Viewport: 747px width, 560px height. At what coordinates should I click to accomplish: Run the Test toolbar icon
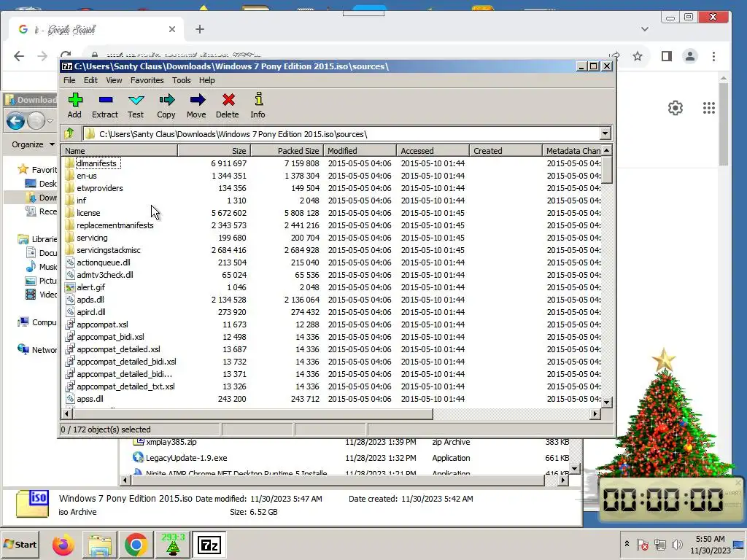coord(136,105)
